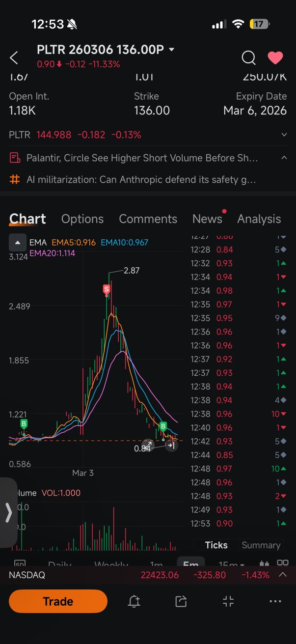Open the side drawer handle arrow
The image size is (296, 644).
tap(8, 512)
